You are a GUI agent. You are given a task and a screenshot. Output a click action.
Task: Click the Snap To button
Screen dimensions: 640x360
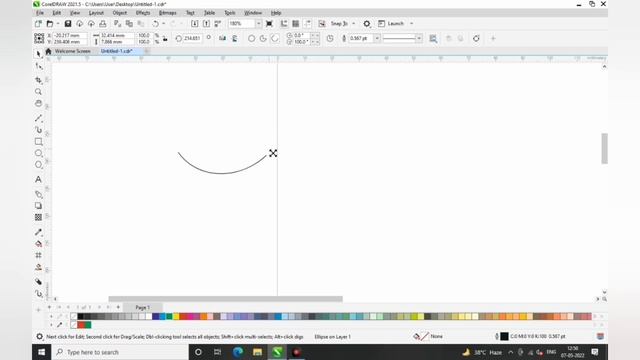tap(339, 24)
